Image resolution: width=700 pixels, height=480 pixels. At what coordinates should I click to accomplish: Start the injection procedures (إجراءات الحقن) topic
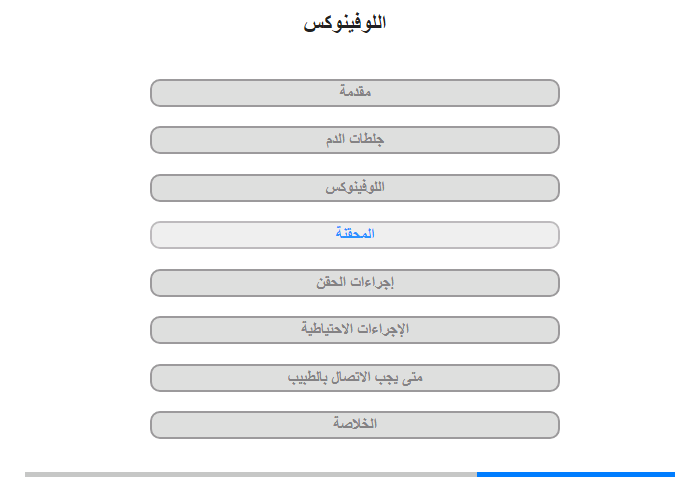355,282
